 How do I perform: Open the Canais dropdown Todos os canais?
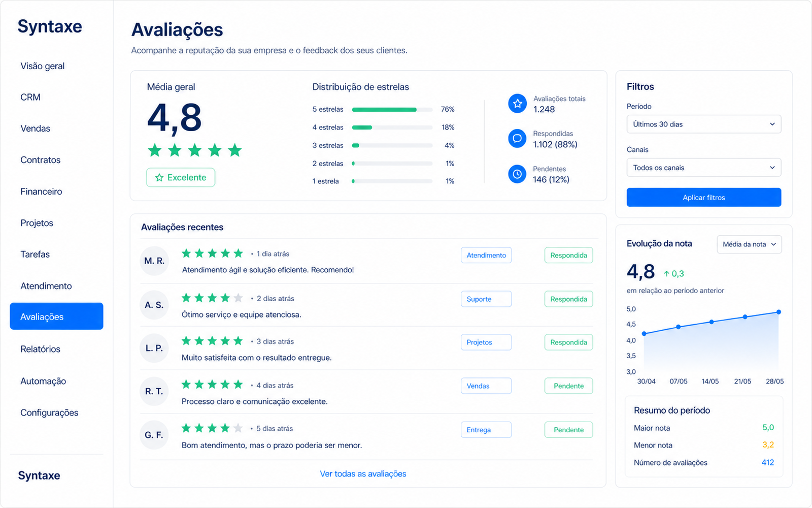tap(704, 168)
